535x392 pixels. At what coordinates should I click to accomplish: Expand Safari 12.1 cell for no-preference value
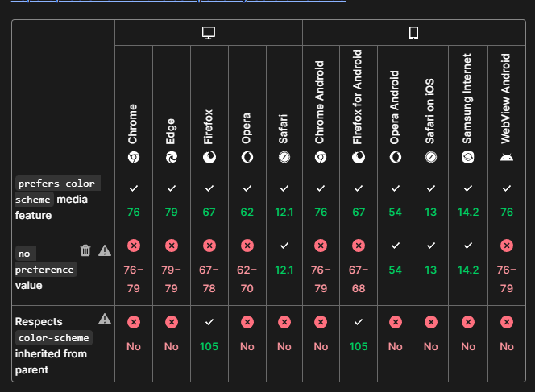point(284,257)
